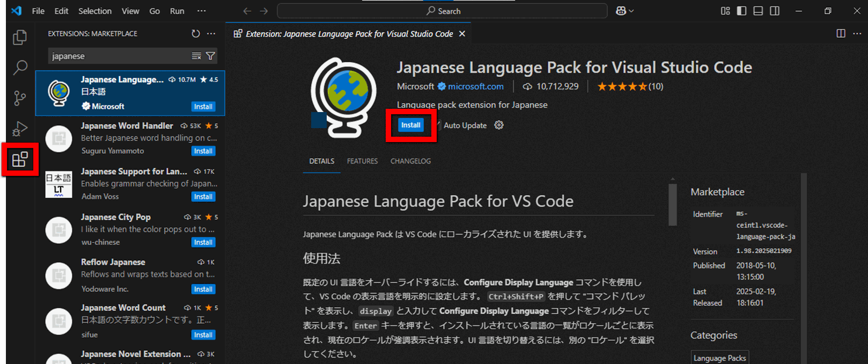This screenshot has height=364, width=868.
Task: Click the Marketplace panel vertical scrollbar
Action: (804, 268)
